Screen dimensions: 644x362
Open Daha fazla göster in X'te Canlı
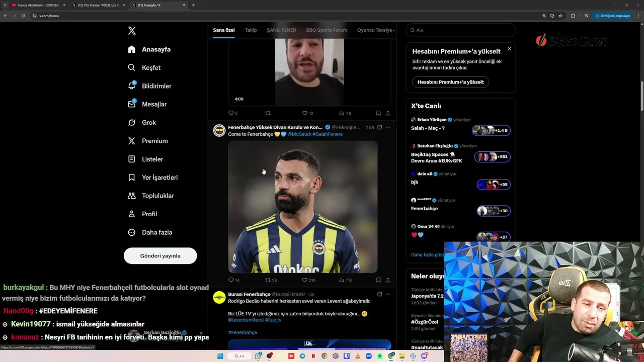coord(427,255)
